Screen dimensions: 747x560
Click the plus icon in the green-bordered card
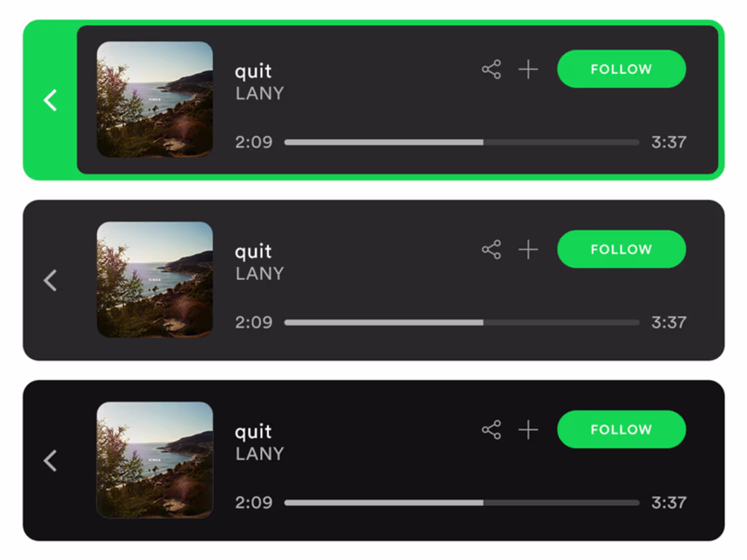528,69
